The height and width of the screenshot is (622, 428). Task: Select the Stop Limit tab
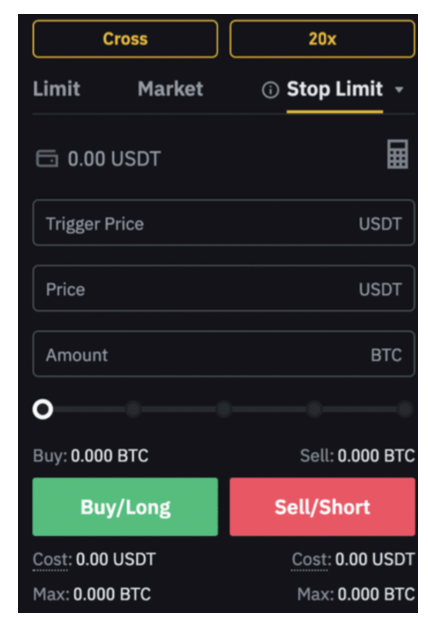pyautogui.click(x=335, y=89)
